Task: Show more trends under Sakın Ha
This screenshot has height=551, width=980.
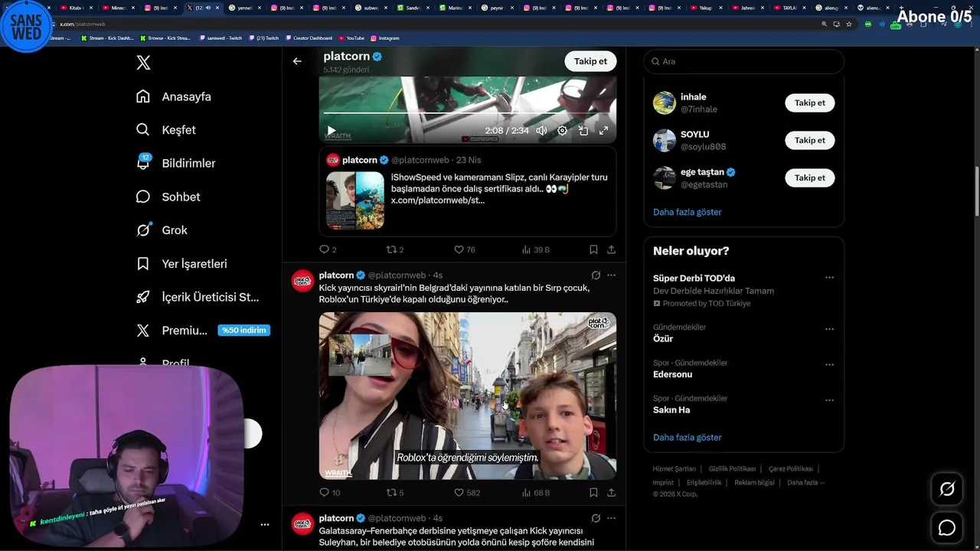Action: (687, 438)
